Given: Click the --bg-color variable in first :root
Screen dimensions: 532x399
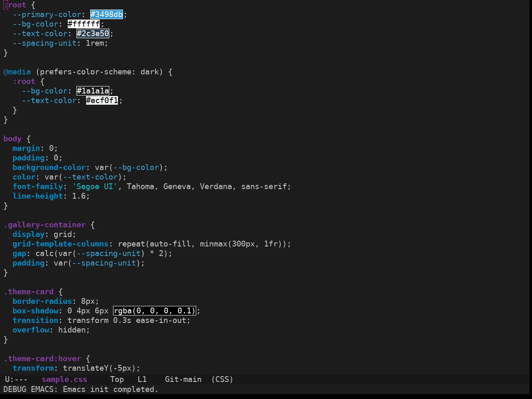Looking at the screenshot, I should (35, 24).
